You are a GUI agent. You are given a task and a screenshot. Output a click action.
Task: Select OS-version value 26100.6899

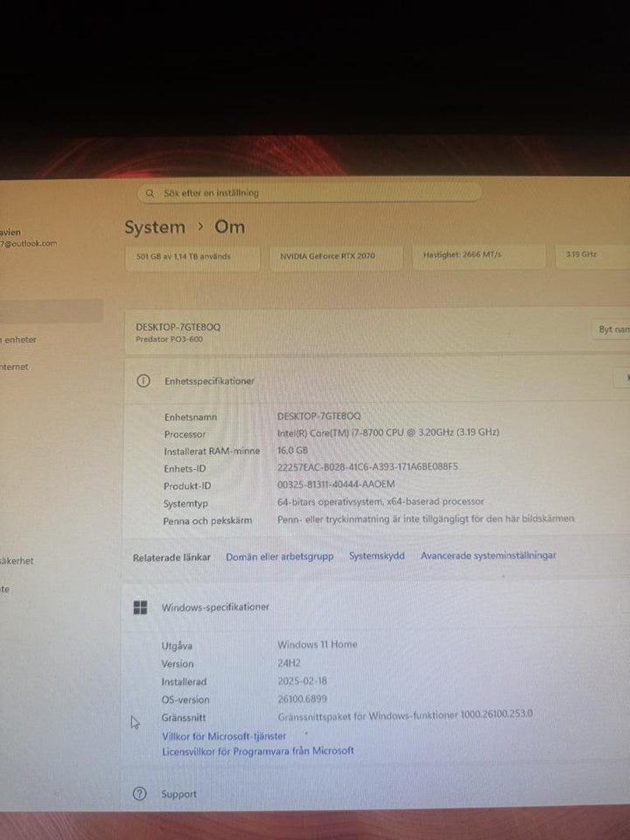302,698
